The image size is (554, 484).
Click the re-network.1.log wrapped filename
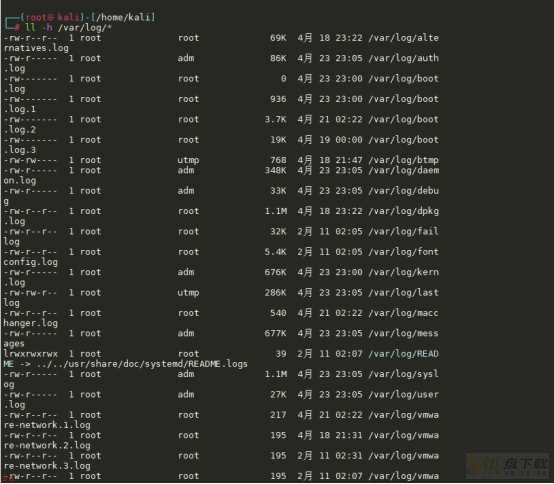click(47, 425)
